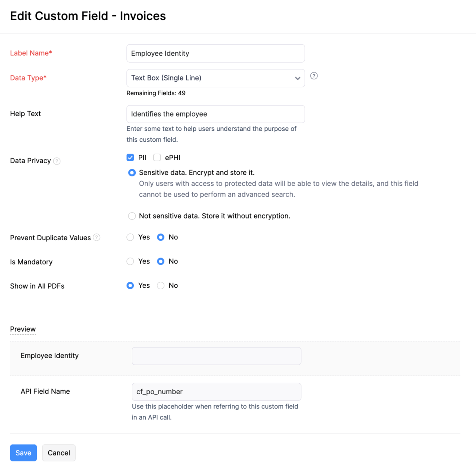Select No for Prevent Duplicate Values
Screen dimensions: 476x474
[x=161, y=237]
